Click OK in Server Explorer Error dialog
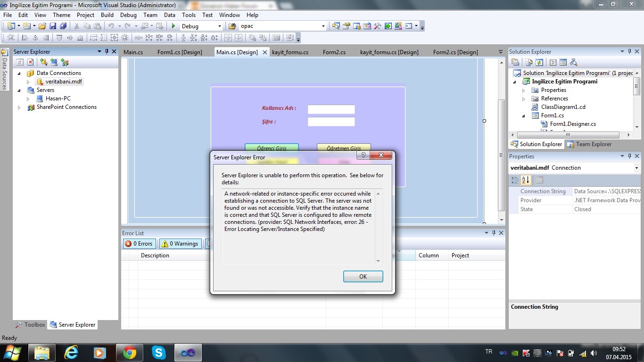The image size is (644, 362). point(363,277)
